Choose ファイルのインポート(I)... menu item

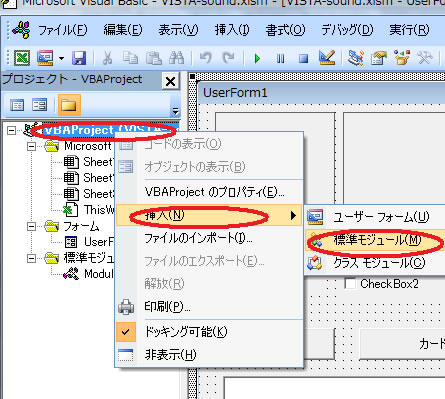(x=209, y=238)
